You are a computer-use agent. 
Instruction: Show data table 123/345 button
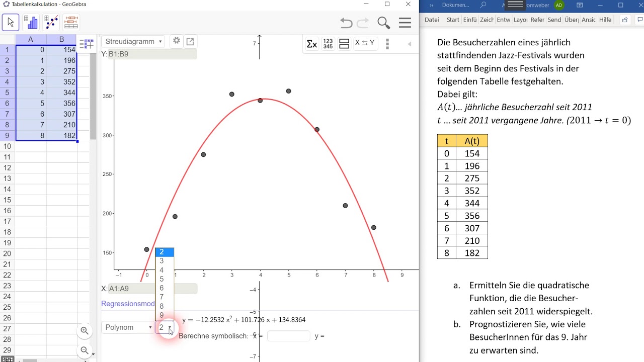[x=328, y=44]
